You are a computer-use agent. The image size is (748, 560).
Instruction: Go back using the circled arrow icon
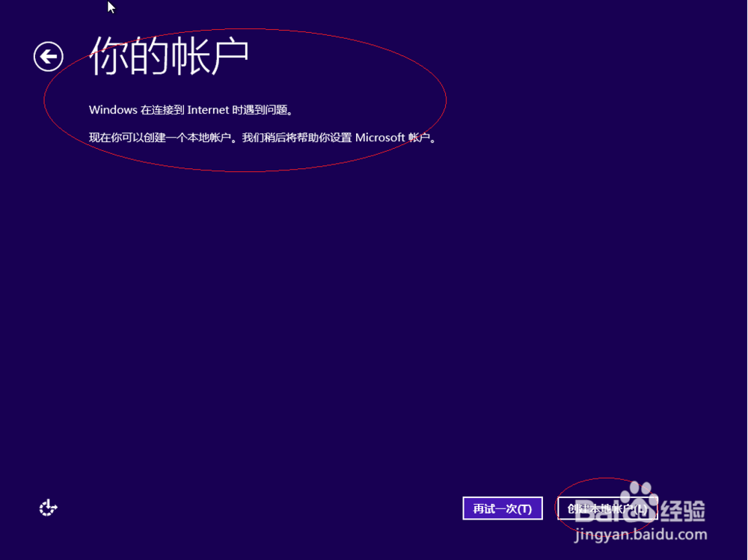click(x=48, y=56)
